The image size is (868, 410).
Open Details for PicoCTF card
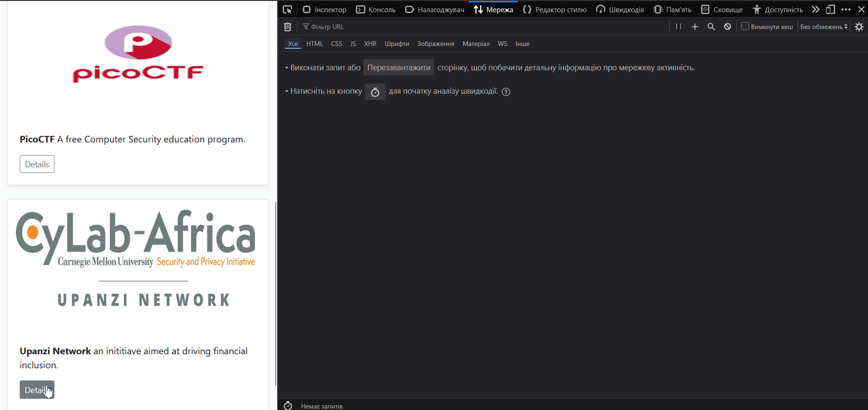[37, 164]
